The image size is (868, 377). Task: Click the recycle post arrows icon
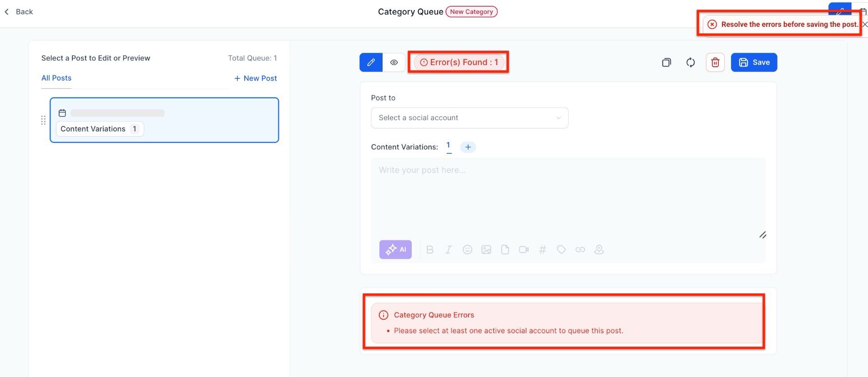point(691,62)
